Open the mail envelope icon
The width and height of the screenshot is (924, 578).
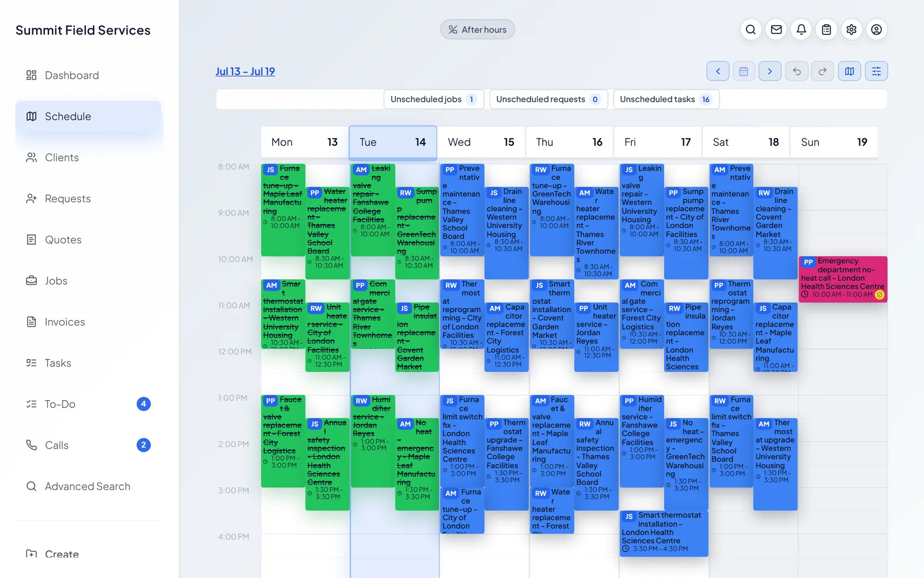(776, 29)
